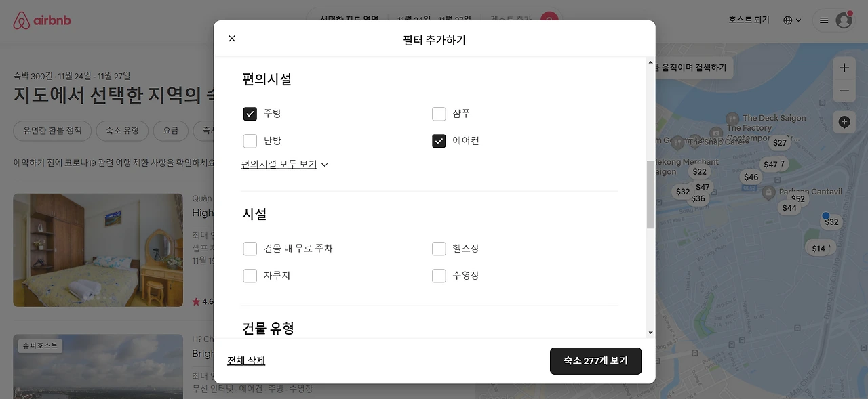868x399 pixels.
Task: Uncheck the 주방 checkbox
Action: tap(250, 114)
